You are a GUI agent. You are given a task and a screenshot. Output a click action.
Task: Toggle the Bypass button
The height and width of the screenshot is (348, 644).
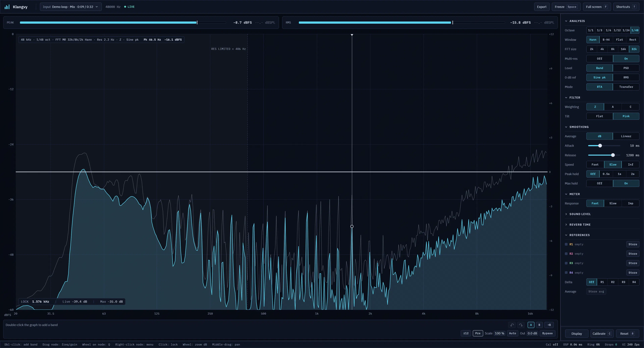(x=547, y=333)
